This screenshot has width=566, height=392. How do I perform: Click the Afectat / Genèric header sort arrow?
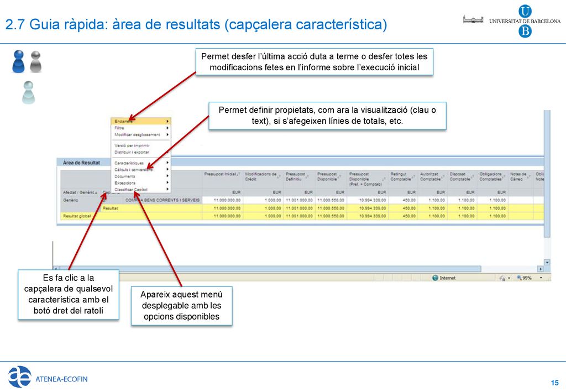click(x=96, y=193)
